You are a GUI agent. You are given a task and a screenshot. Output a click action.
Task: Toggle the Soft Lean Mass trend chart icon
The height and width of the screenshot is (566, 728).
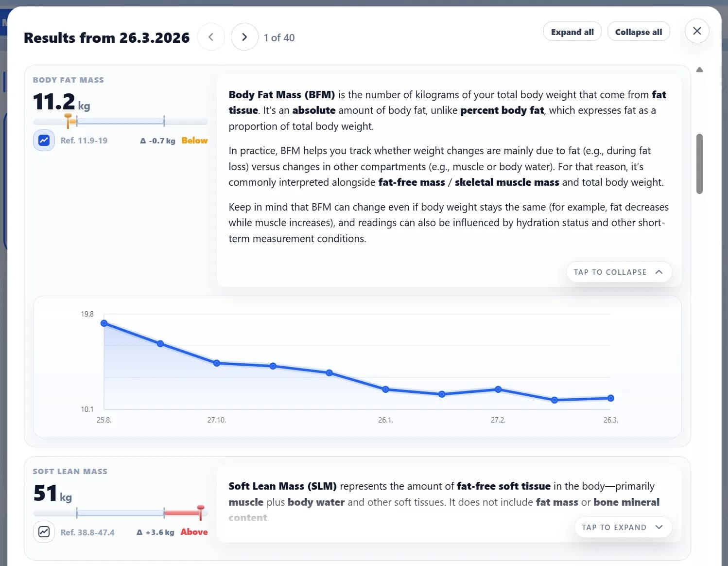pyautogui.click(x=44, y=532)
